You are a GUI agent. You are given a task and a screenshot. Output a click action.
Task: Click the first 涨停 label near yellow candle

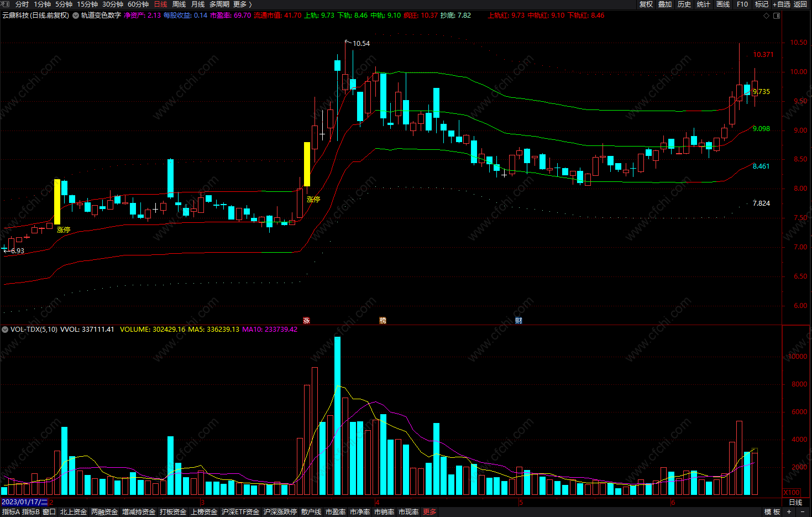coord(64,229)
